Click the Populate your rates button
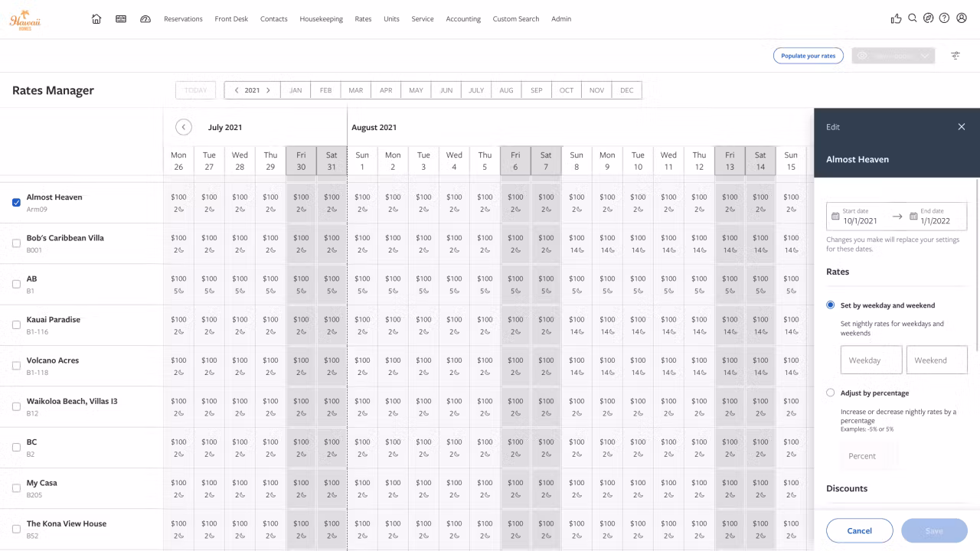The height and width of the screenshot is (551, 980). [808, 56]
